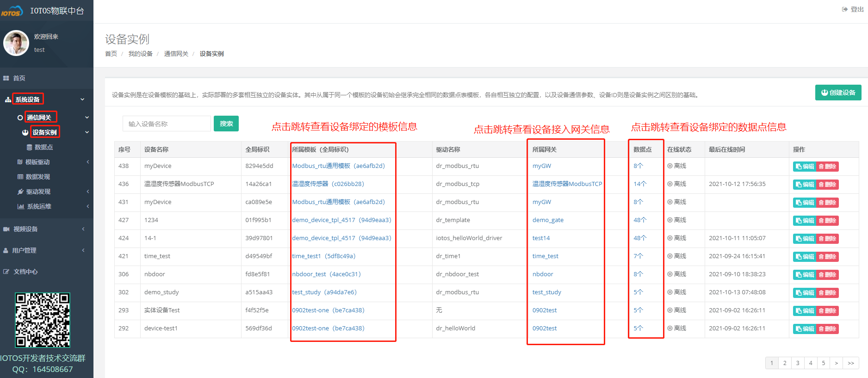Jump to last page >> button
This screenshot has width=868, height=378.
coord(851,363)
